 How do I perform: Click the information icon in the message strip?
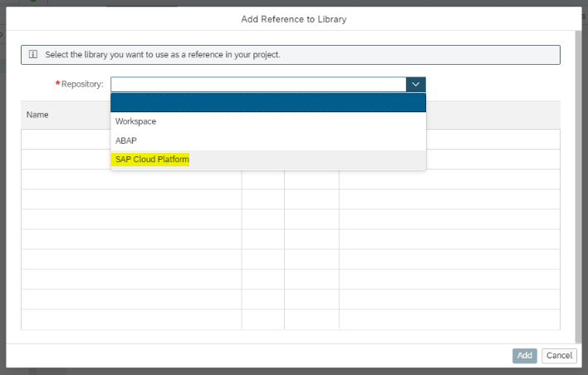click(33, 54)
